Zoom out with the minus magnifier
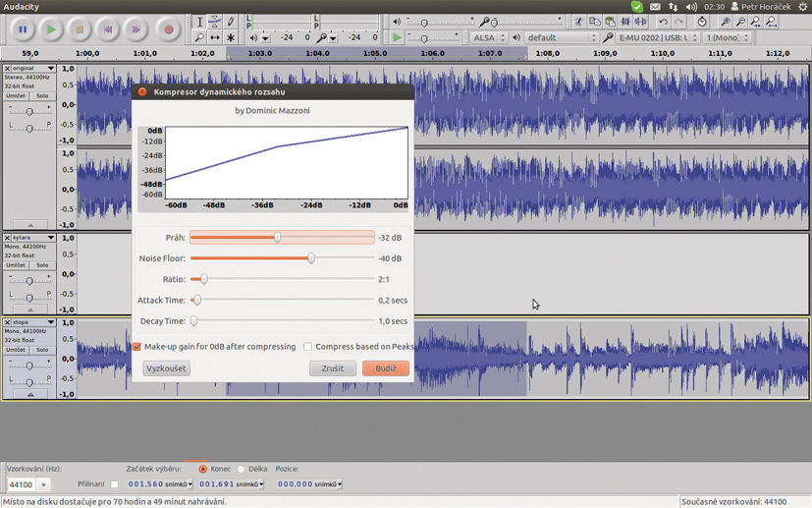Image resolution: width=812 pixels, height=508 pixels. [741, 22]
